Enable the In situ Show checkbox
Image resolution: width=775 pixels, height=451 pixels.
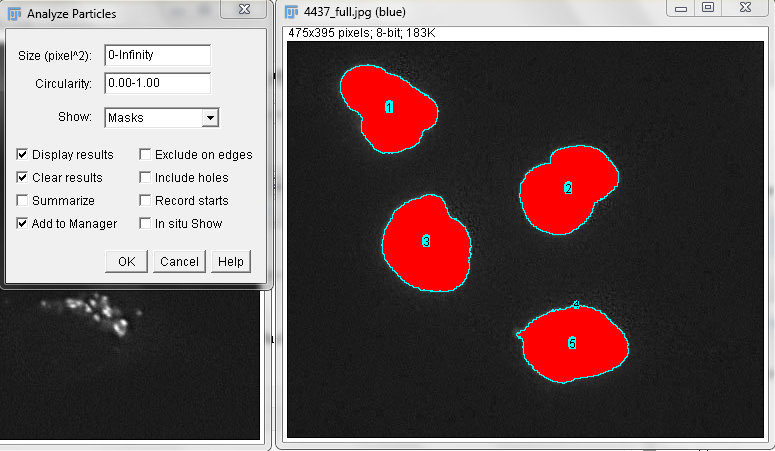(145, 223)
